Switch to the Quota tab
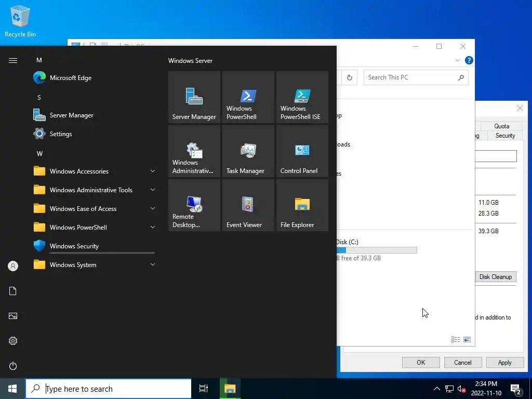This screenshot has height=399, width=532. pyautogui.click(x=501, y=126)
